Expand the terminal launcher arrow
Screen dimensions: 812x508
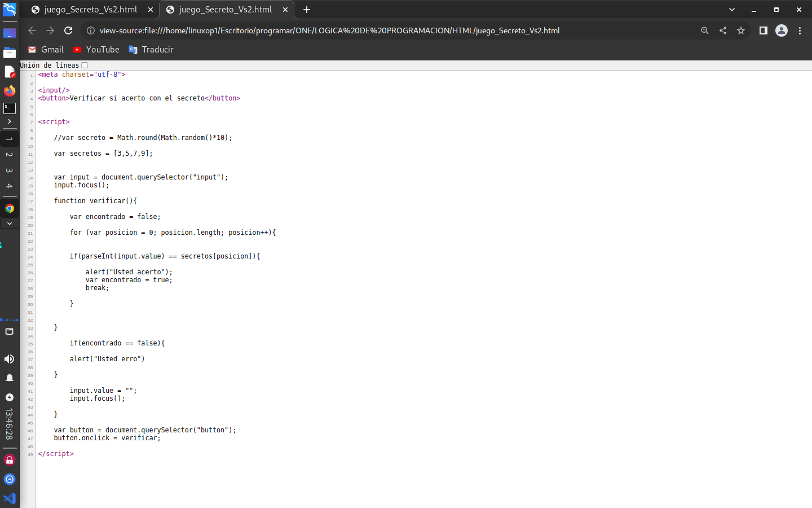click(10, 121)
